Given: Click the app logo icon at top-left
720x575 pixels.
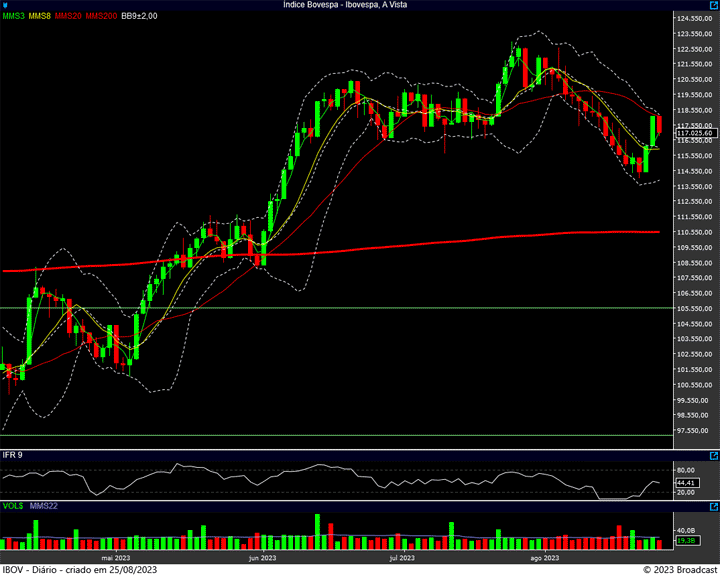Looking at the screenshot, I should point(6,5).
